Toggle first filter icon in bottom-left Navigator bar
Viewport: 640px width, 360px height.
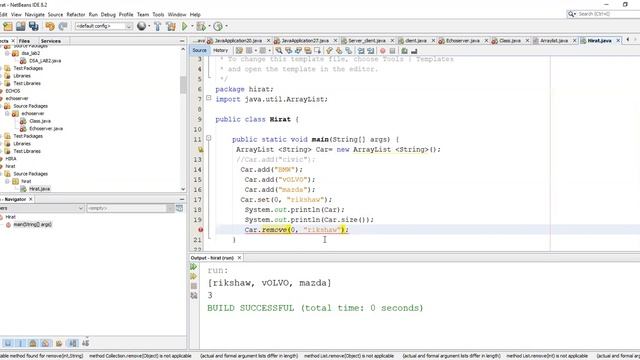(x=8, y=343)
